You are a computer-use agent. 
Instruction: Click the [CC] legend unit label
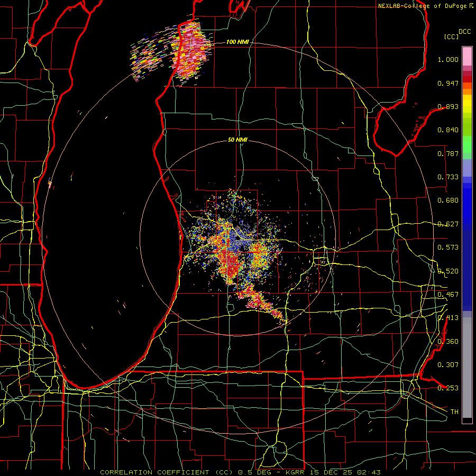click(452, 36)
